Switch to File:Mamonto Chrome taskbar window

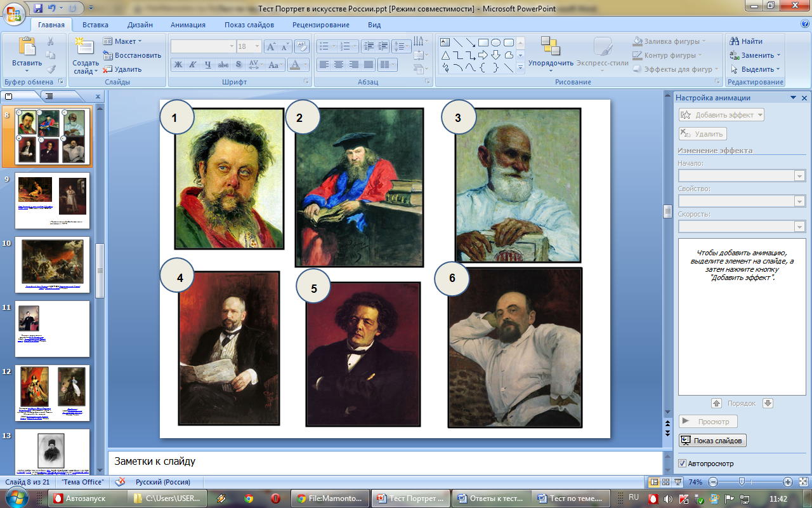[330, 498]
